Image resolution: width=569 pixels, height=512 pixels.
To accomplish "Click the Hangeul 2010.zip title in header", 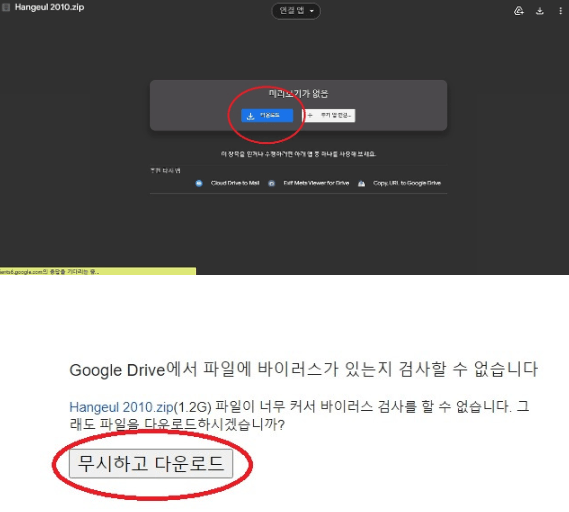I will (x=49, y=7).
